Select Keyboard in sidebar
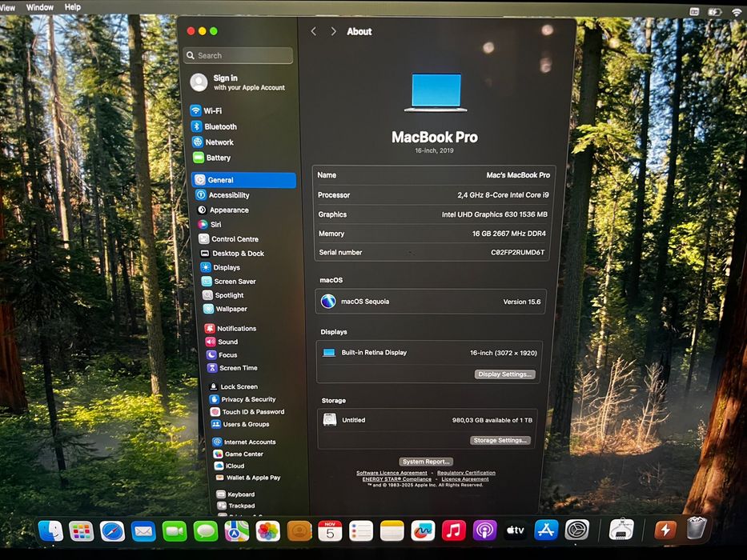 pyautogui.click(x=235, y=494)
